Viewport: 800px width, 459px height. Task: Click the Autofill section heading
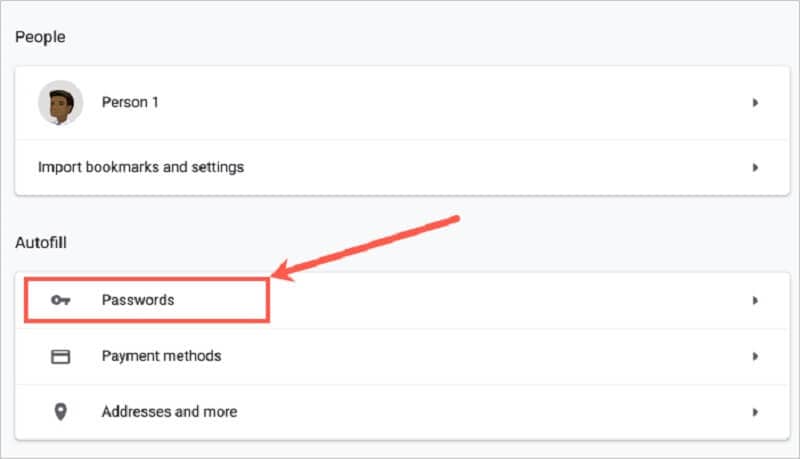pos(40,242)
